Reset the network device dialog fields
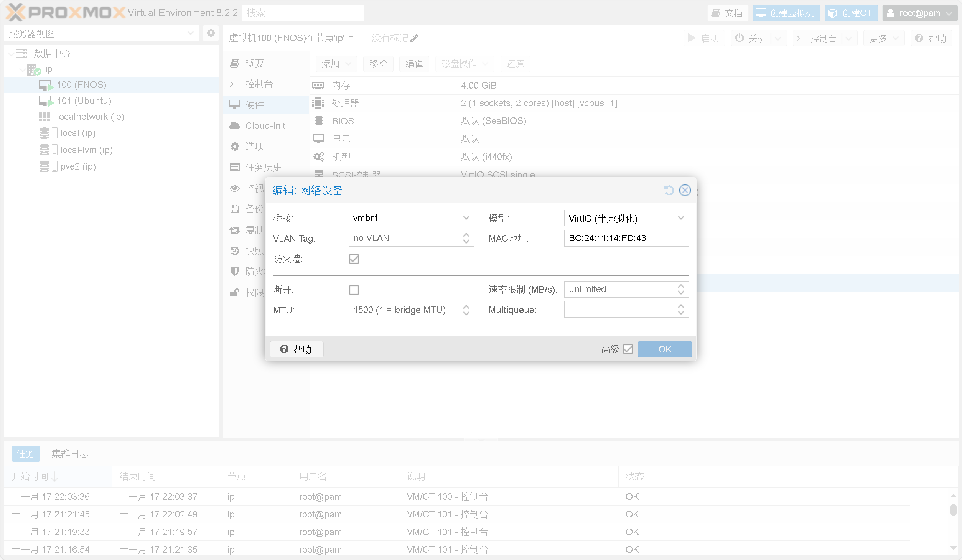962x560 pixels. [x=669, y=190]
